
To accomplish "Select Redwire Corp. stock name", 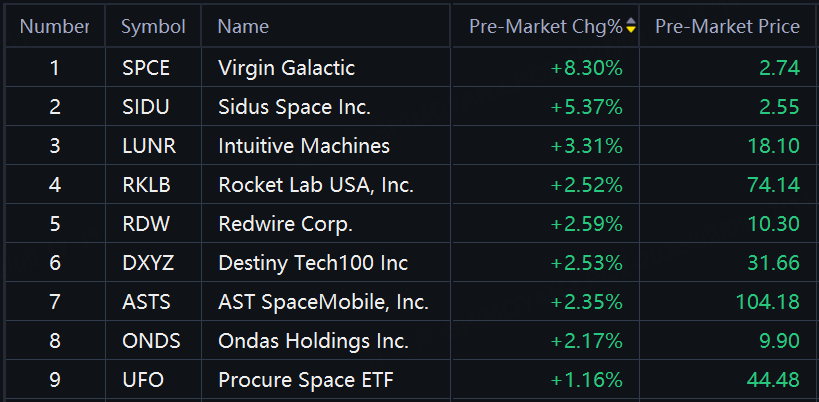I will tap(285, 224).
